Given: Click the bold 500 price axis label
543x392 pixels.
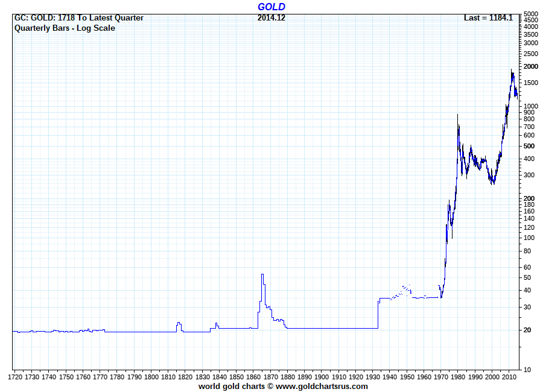Looking at the screenshot, I should tap(529, 146).
